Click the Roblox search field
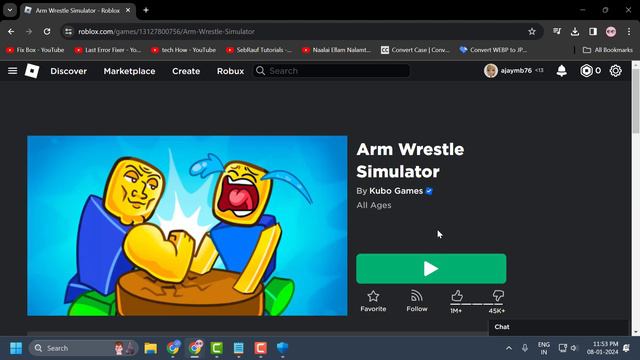 coord(331,71)
